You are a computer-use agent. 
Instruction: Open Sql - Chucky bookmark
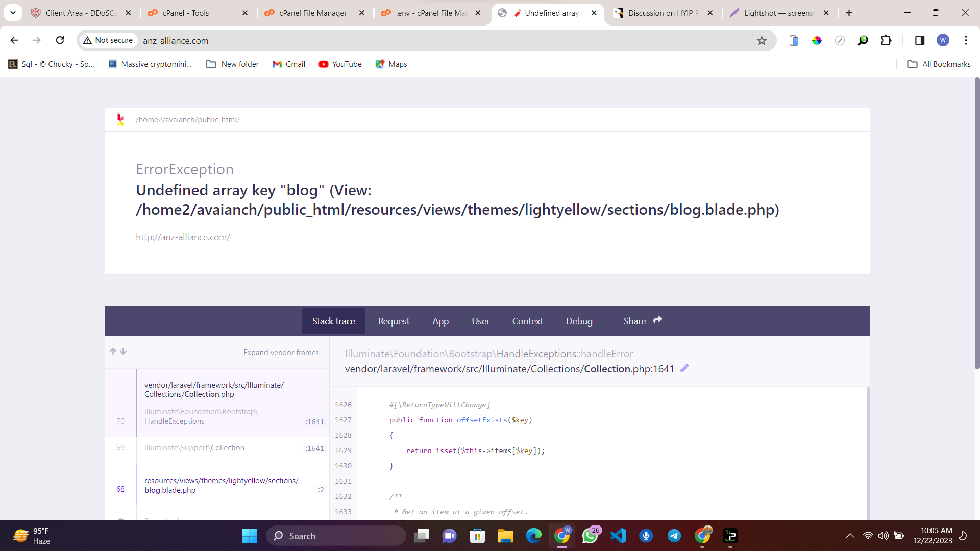tap(51, 64)
